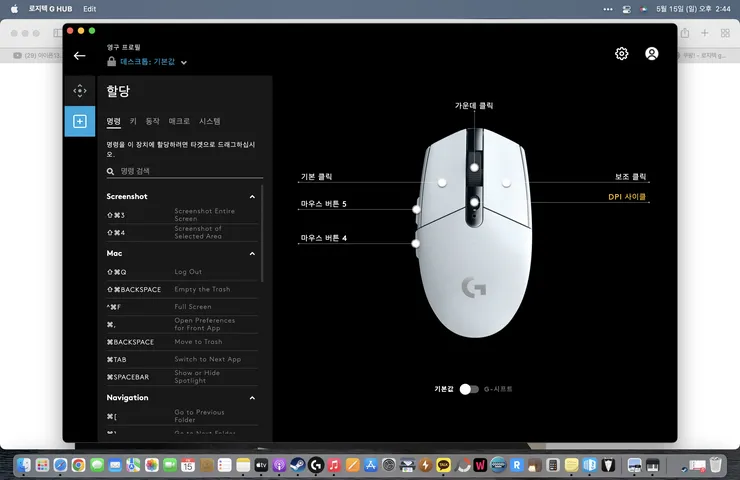The width and height of the screenshot is (740, 480).
Task: Switch to the 명령 tab
Action: (113, 121)
